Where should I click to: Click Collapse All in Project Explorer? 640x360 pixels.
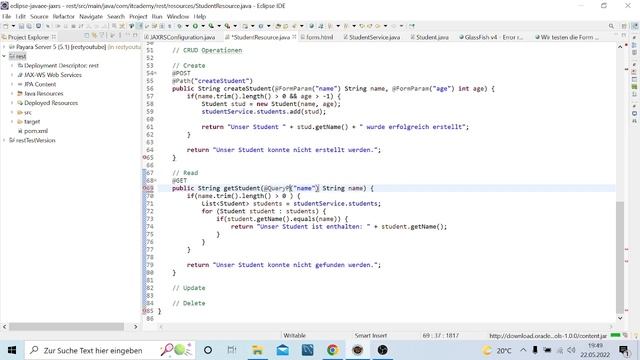tap(87, 36)
